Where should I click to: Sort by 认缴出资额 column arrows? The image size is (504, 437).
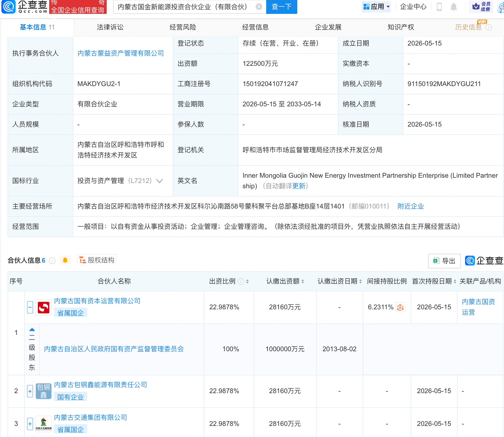coord(303,282)
